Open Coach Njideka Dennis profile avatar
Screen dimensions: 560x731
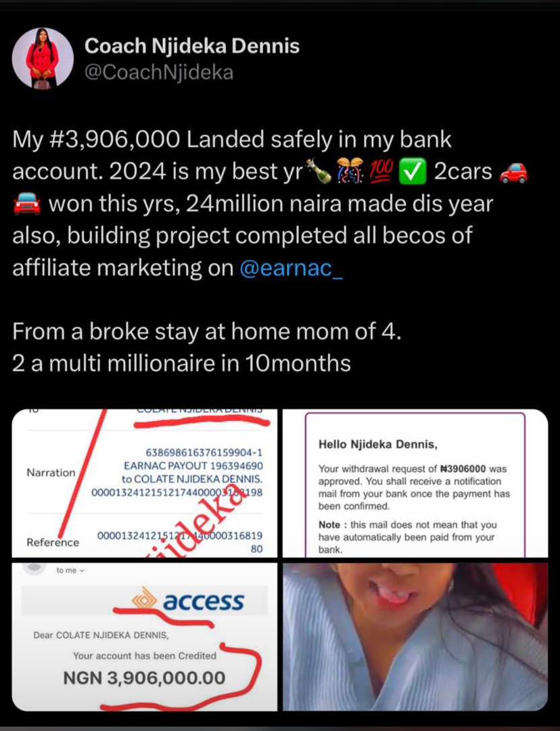tap(43, 58)
